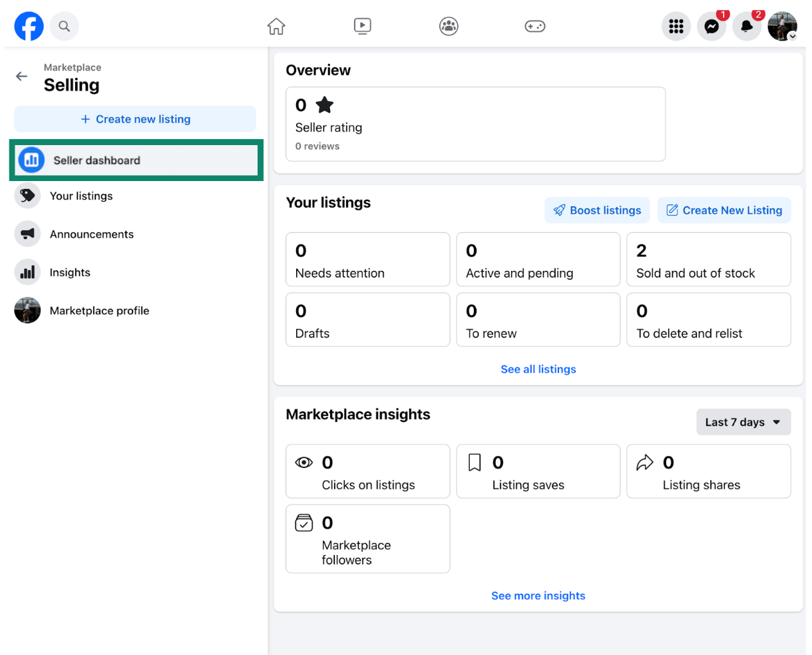Open the nine-dot menu grid icon

point(676,27)
